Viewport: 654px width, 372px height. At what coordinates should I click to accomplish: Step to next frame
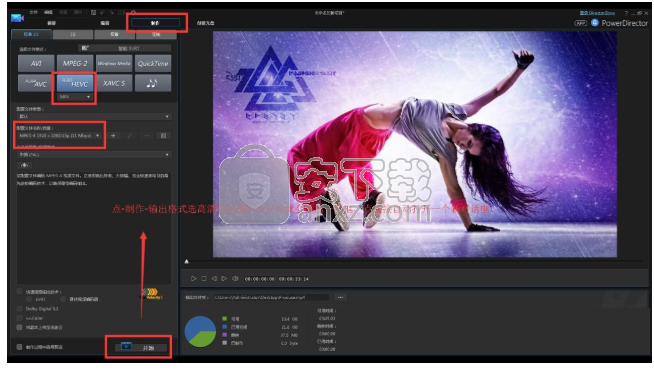pyautogui.click(x=224, y=278)
